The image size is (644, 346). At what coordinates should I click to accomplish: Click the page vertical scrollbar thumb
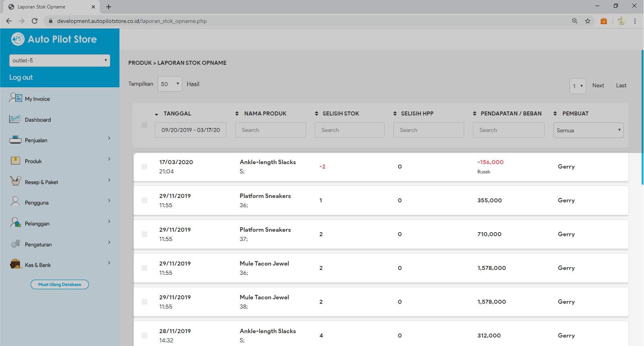pos(642,117)
